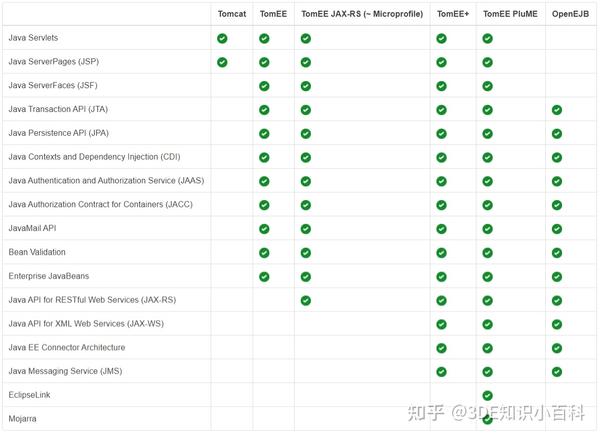This screenshot has height=437, width=600.
Task: Click the Tomcat column header
Action: coord(232,14)
